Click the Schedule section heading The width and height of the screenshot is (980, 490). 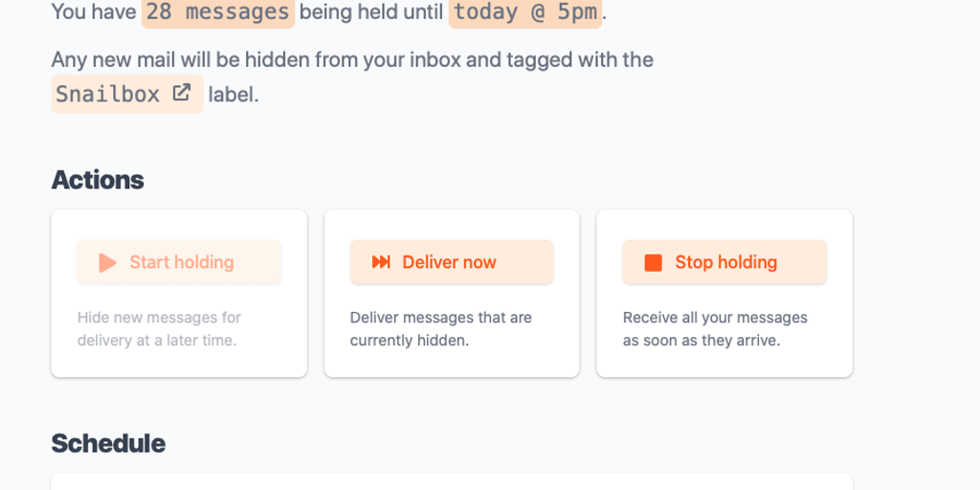(108, 443)
